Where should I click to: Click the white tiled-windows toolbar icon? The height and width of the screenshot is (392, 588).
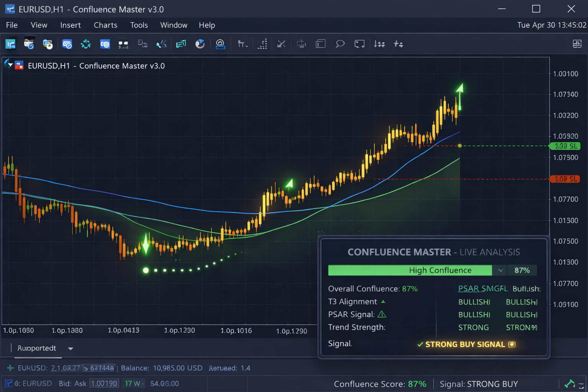tap(123, 44)
